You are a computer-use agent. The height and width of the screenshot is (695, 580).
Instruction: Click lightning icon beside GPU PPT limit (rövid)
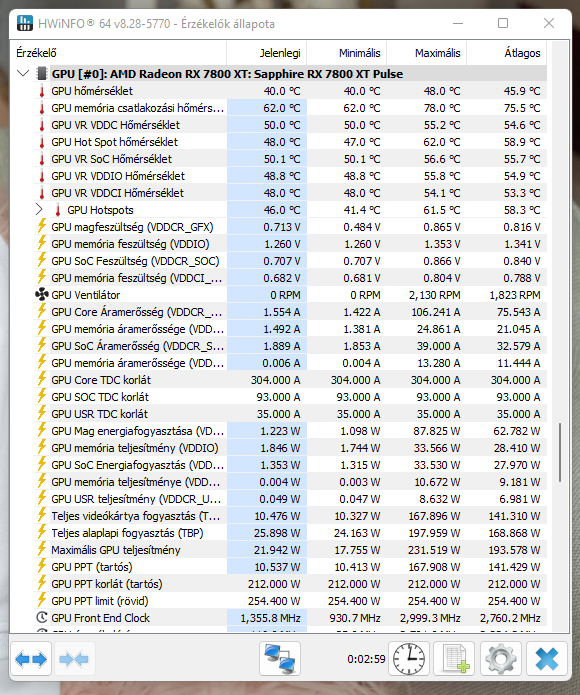tap(42, 600)
